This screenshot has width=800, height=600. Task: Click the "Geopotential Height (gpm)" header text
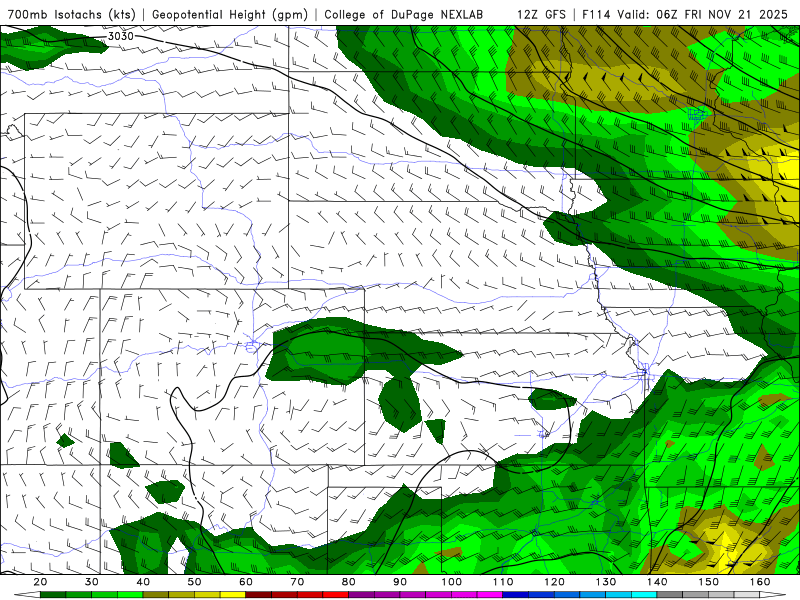coord(230,15)
